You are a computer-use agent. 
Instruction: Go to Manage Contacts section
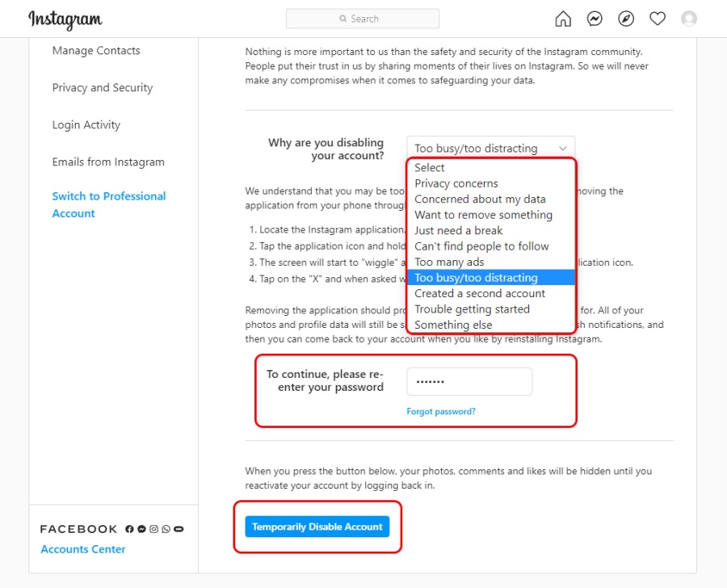tap(96, 51)
